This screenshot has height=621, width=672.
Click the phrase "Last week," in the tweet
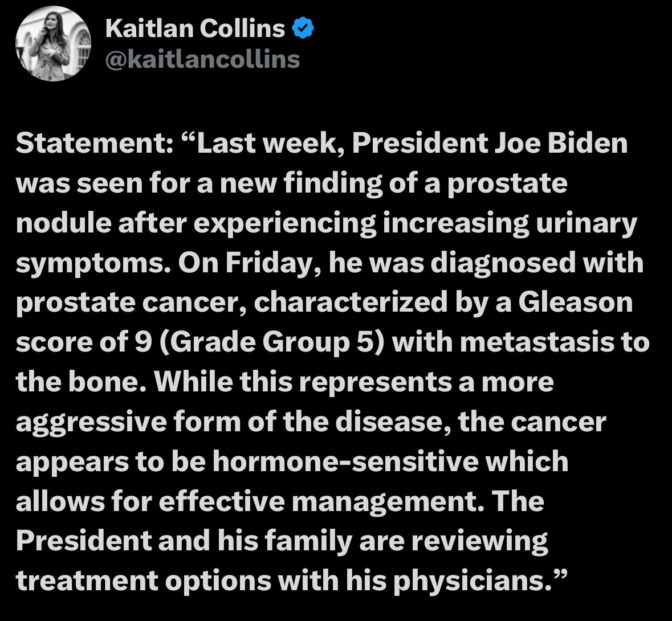coord(263,144)
